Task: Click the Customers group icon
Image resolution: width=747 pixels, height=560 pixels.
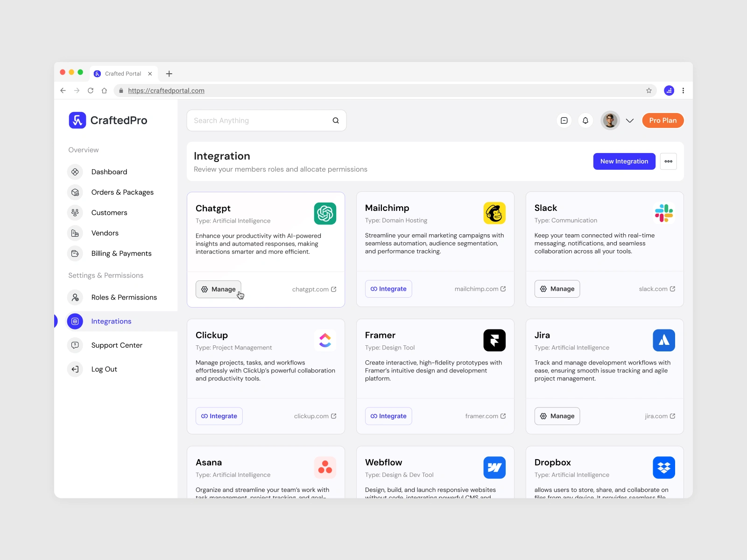Action: click(75, 213)
